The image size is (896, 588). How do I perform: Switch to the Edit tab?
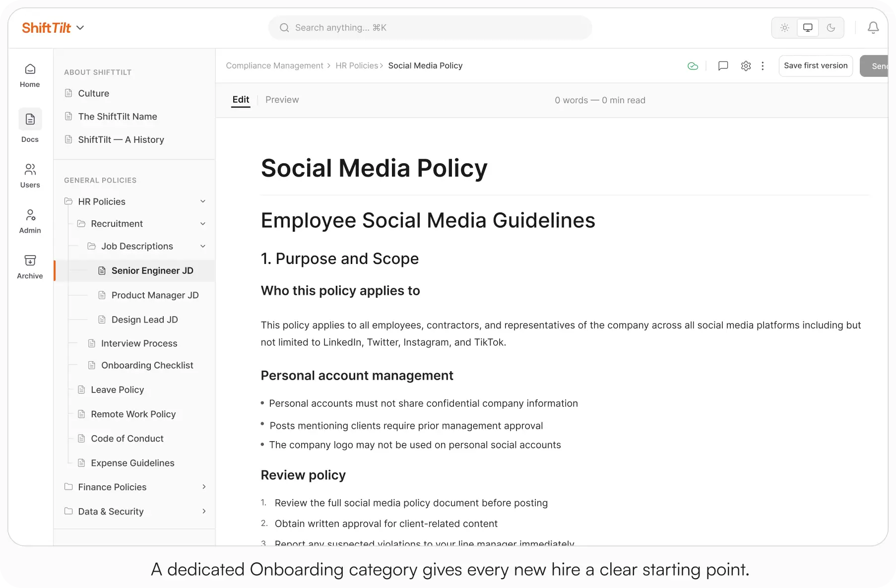[x=241, y=100]
